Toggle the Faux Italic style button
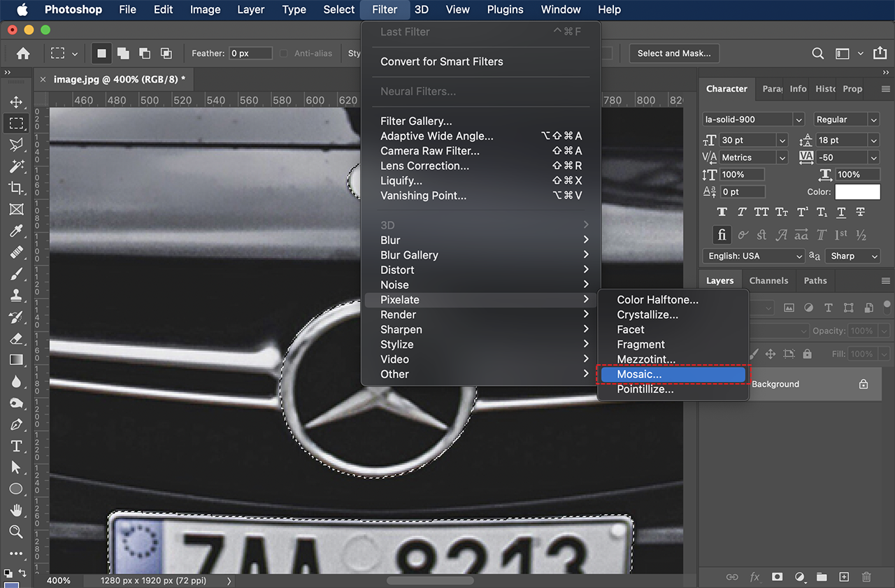 (x=742, y=212)
